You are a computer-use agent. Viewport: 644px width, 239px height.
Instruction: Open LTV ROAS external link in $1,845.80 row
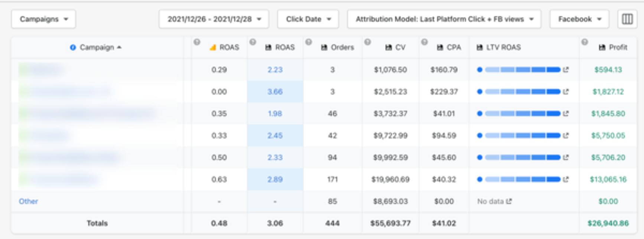click(x=566, y=114)
